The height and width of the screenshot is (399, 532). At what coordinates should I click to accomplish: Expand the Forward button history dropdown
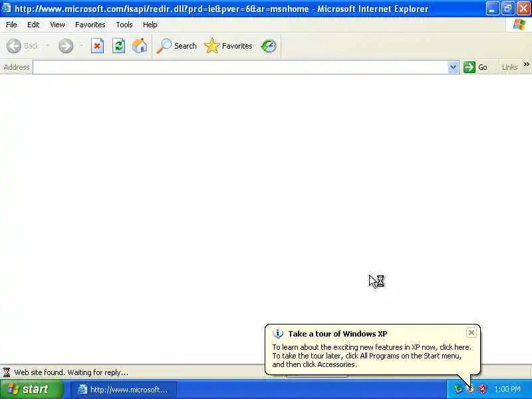pyautogui.click(x=81, y=46)
